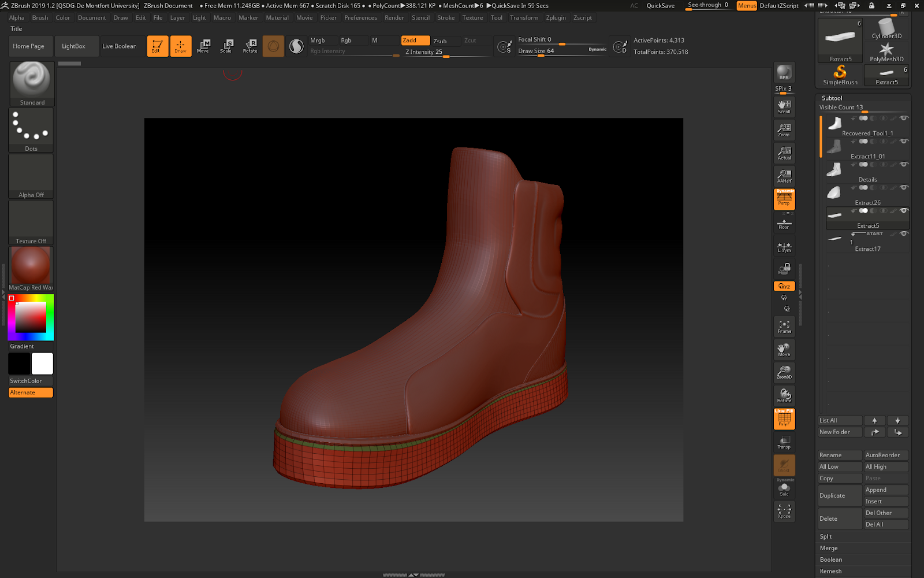Click the Actual size icon

point(784,153)
